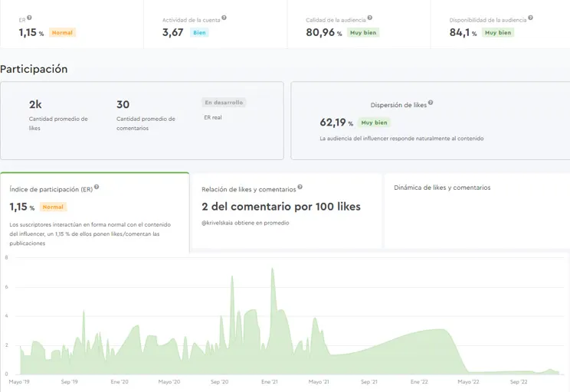Open help icon beside Actividad de la cuenta
The width and height of the screenshot is (570, 392).
224,18
